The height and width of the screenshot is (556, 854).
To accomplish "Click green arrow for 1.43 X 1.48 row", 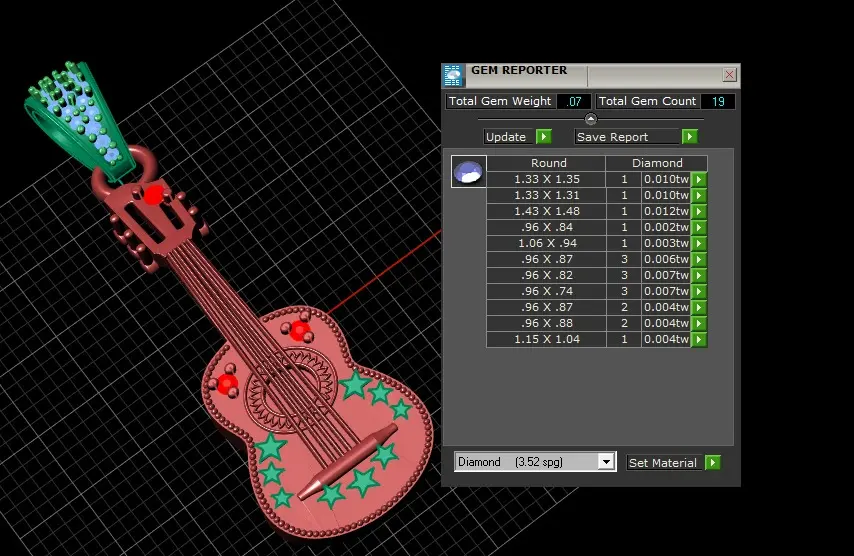I will point(699,211).
